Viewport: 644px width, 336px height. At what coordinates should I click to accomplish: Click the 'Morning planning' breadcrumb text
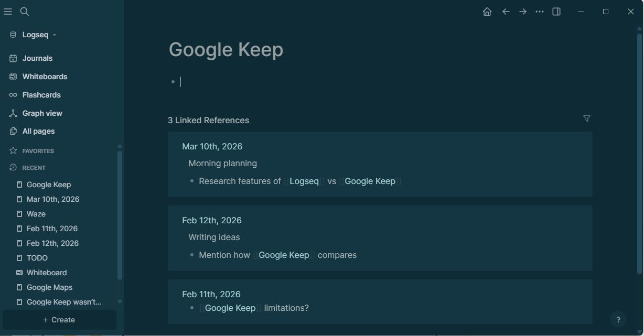(x=222, y=163)
